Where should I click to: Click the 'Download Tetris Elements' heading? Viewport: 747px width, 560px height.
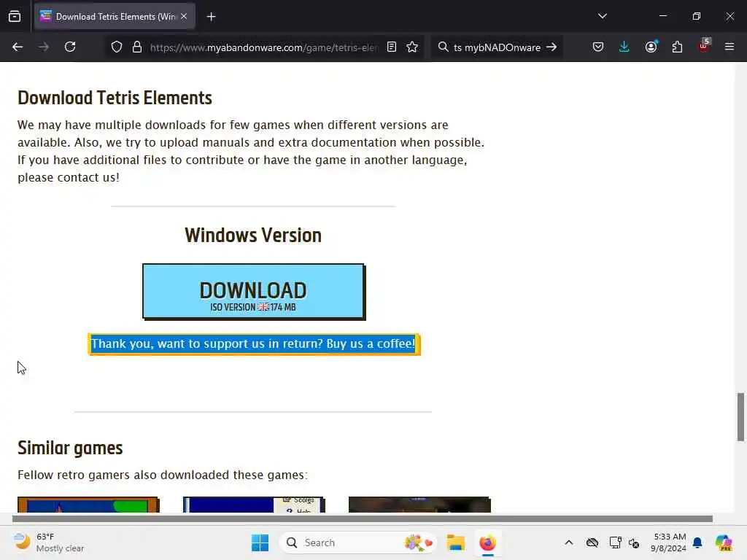tap(115, 98)
